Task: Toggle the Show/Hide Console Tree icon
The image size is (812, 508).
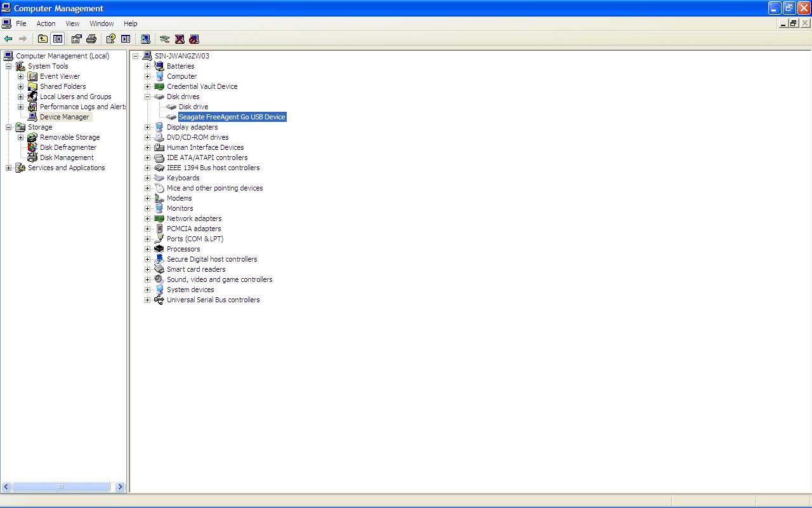Action: [x=57, y=39]
